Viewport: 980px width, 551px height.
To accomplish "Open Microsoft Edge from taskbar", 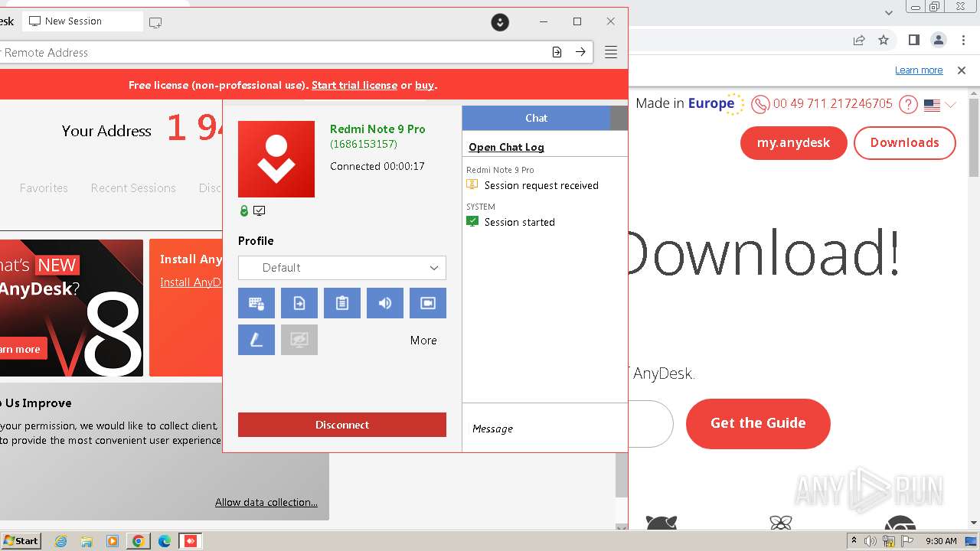I will click(x=165, y=541).
